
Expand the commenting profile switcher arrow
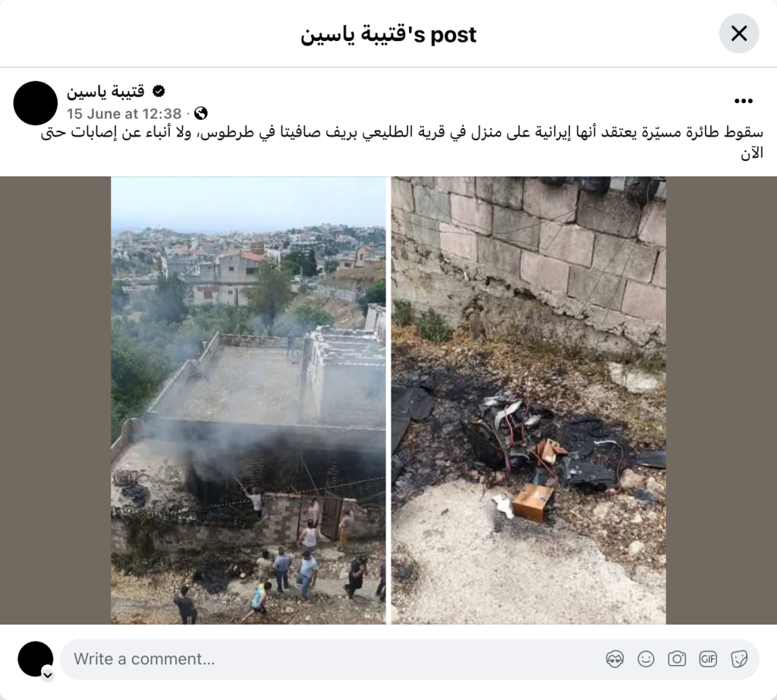pos(48,675)
